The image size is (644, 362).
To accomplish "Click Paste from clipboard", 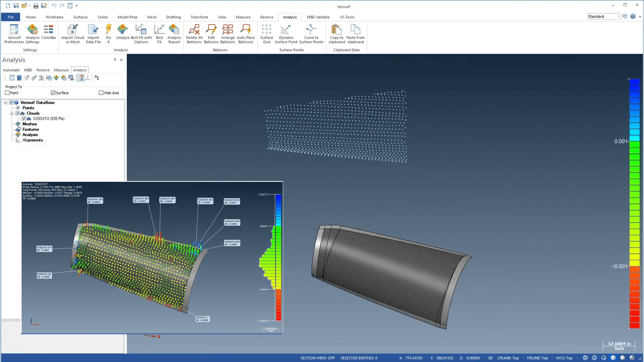I will pos(355,33).
